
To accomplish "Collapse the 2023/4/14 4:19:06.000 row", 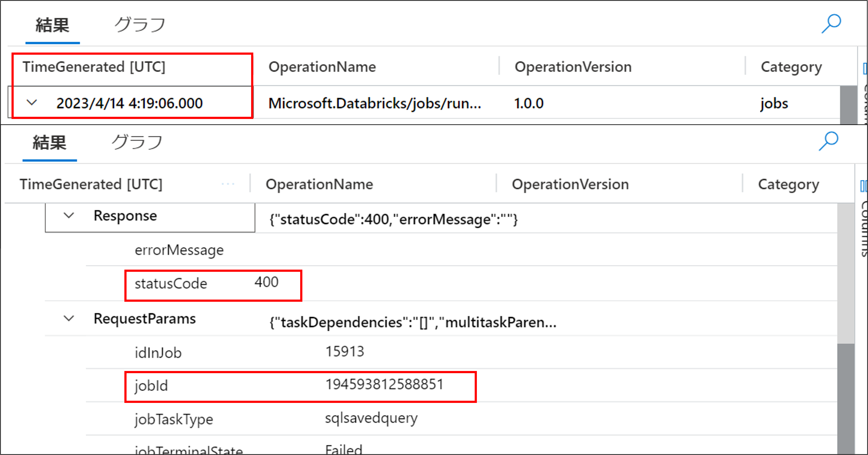I will tap(32, 102).
